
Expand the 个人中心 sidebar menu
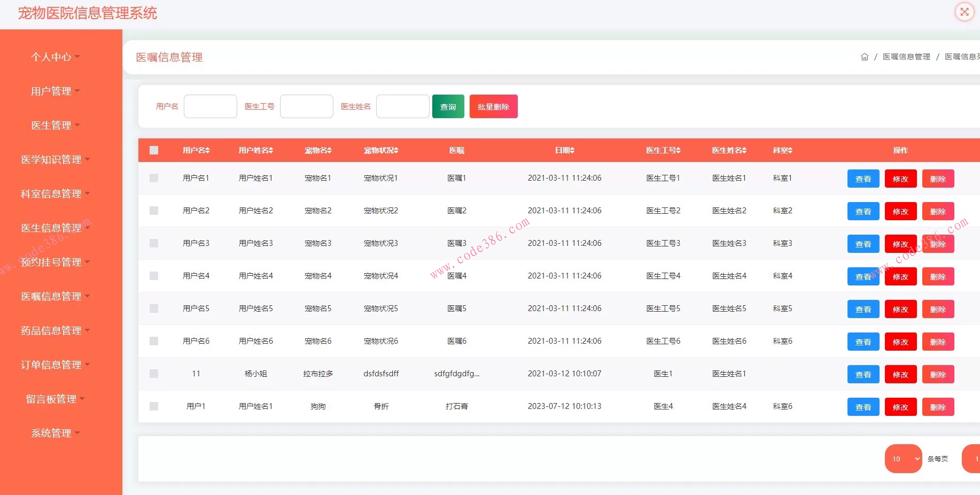pyautogui.click(x=55, y=57)
